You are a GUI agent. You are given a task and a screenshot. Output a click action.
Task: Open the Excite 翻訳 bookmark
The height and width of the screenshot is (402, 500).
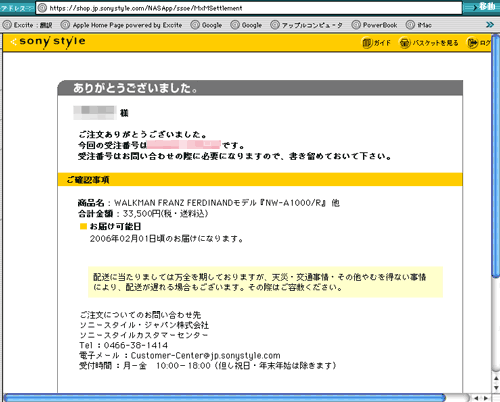click(33, 25)
